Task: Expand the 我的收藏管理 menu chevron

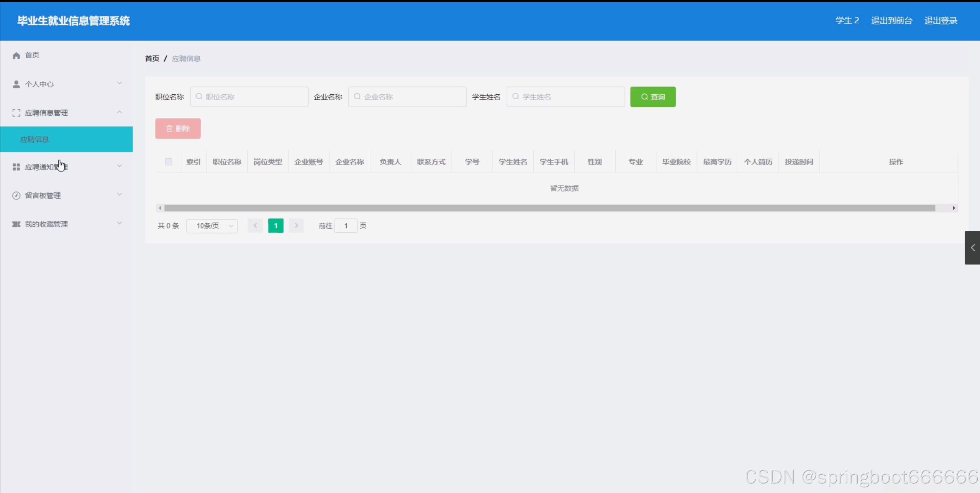Action: [x=120, y=223]
